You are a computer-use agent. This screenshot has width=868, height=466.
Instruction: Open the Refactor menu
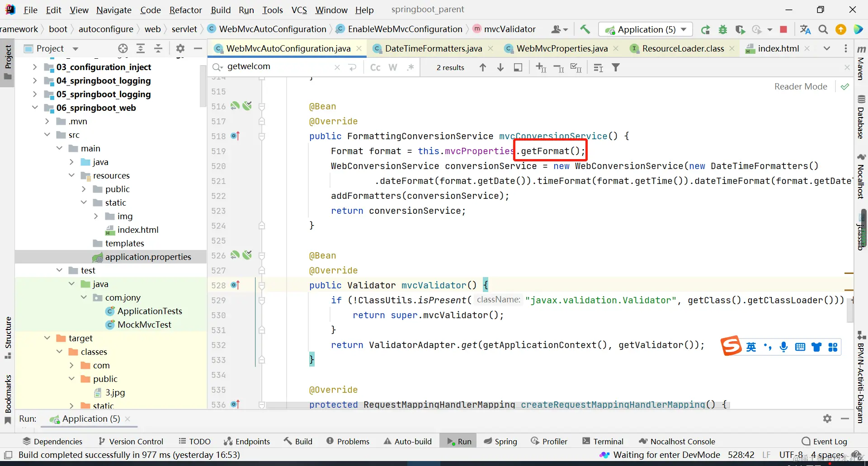(185, 10)
